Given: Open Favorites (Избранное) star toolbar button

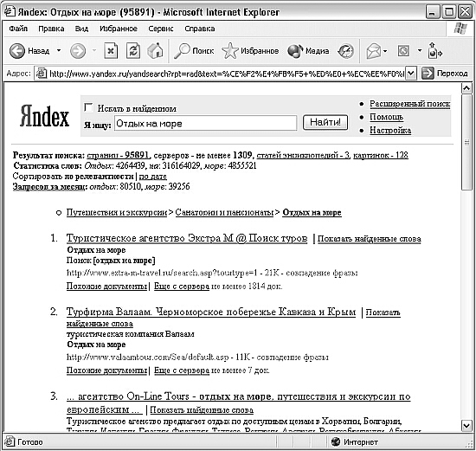Looking at the screenshot, I should 250,51.
